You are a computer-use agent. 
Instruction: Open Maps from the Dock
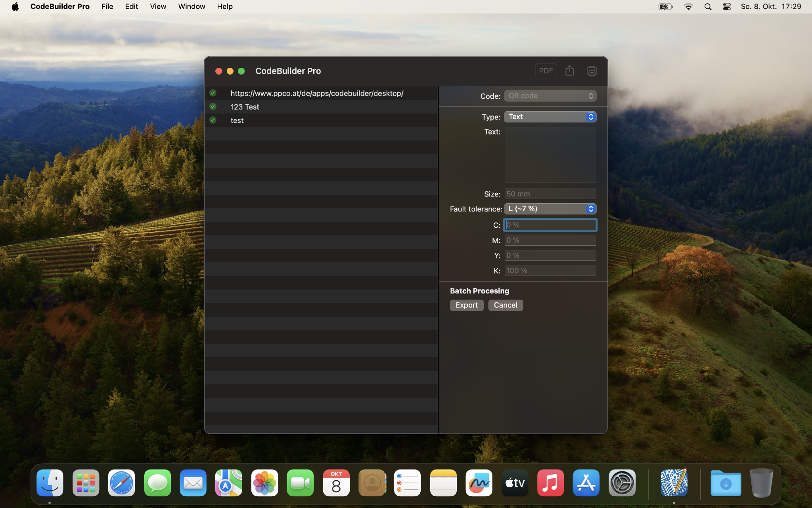(x=229, y=483)
